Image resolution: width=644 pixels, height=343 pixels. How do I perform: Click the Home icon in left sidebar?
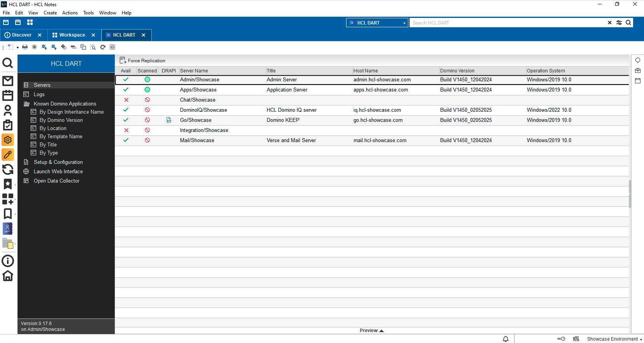(8, 276)
